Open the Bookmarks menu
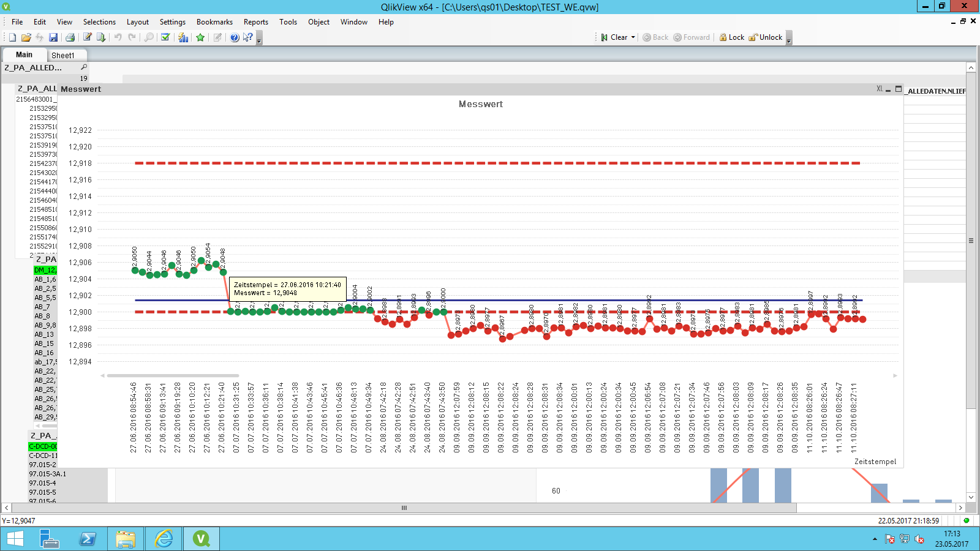 [214, 22]
